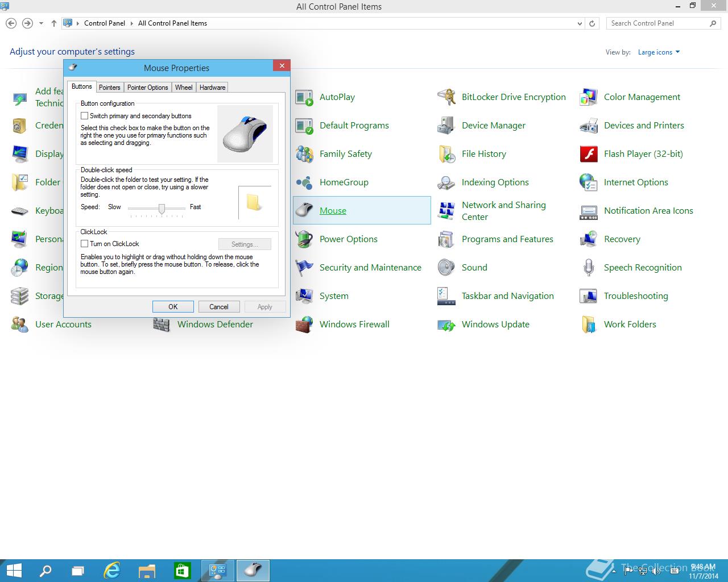The width and height of the screenshot is (728, 582).
Task: Open Devices and Printers icon
Action: click(589, 126)
